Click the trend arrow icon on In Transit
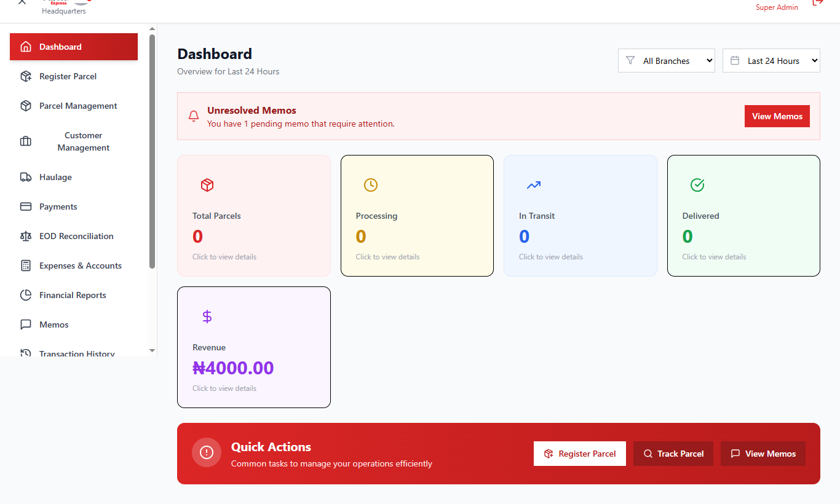840x504 pixels. click(x=533, y=185)
